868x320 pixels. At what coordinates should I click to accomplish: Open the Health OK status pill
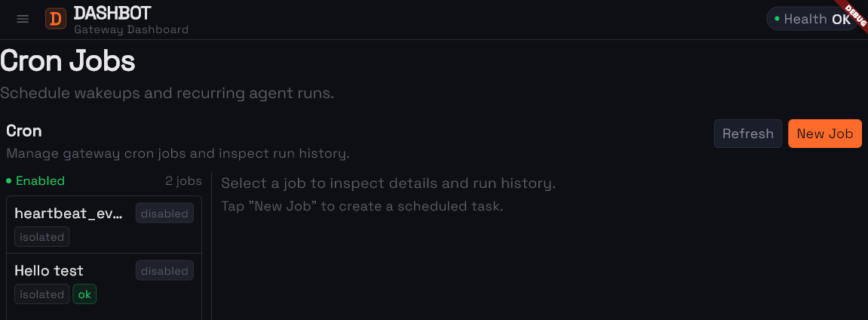pos(810,19)
